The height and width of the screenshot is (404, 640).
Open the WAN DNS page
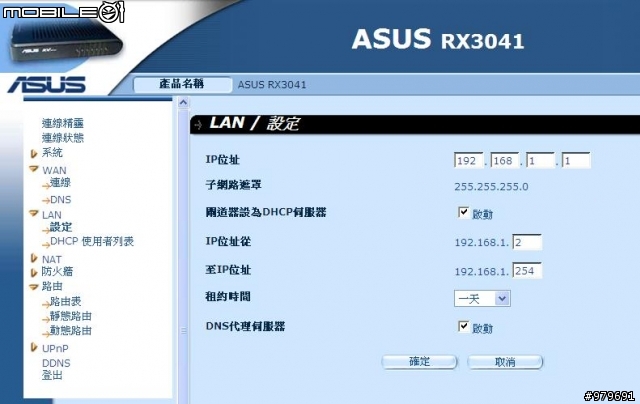click(60, 200)
